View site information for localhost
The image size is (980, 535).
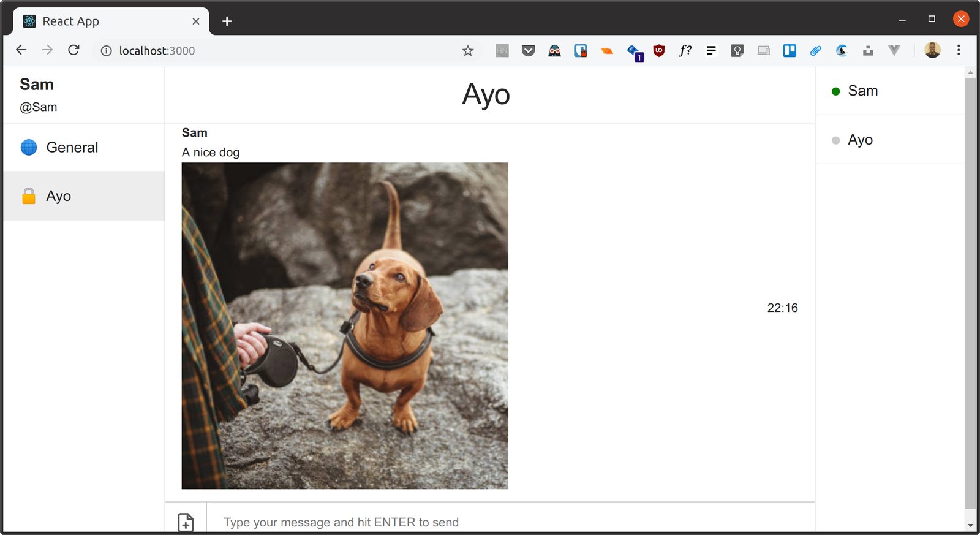click(x=106, y=51)
